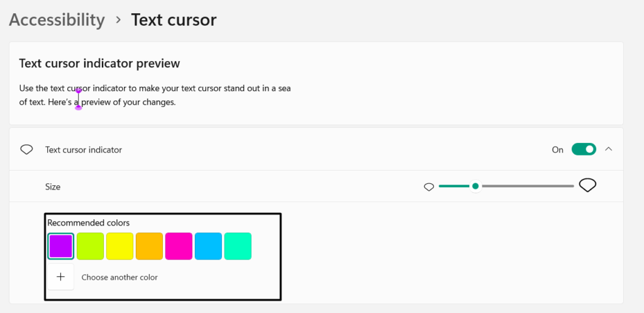Pick the sky blue color swatch
This screenshot has height=313, width=644.
click(209, 246)
